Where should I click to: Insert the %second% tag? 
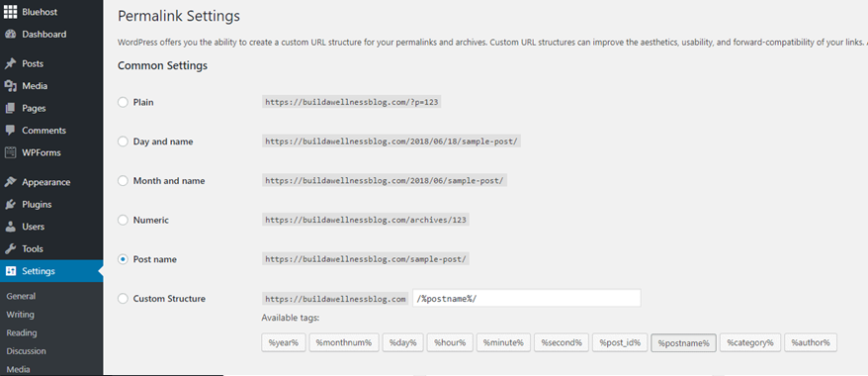coord(562,342)
